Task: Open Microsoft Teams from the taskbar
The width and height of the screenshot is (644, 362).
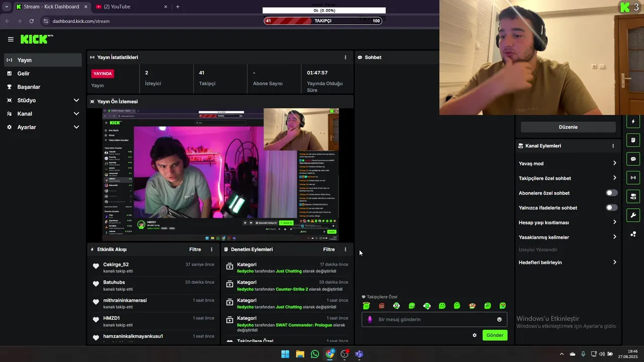Action: pos(359,354)
